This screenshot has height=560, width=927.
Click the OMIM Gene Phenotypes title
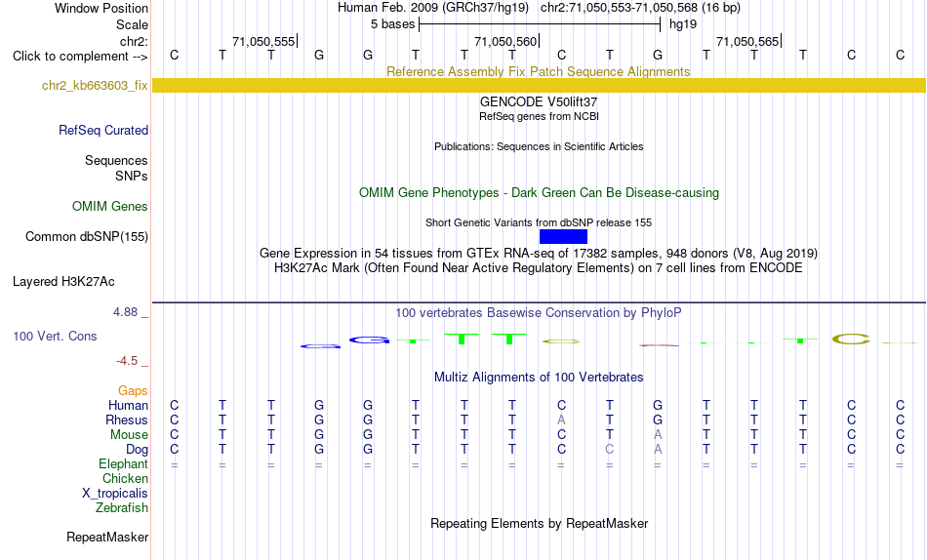tap(540, 193)
